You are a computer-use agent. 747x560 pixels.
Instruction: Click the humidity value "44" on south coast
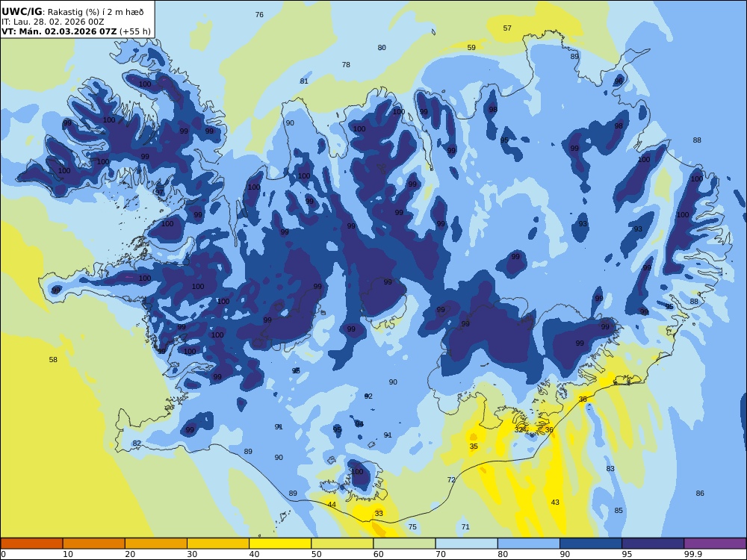click(332, 505)
